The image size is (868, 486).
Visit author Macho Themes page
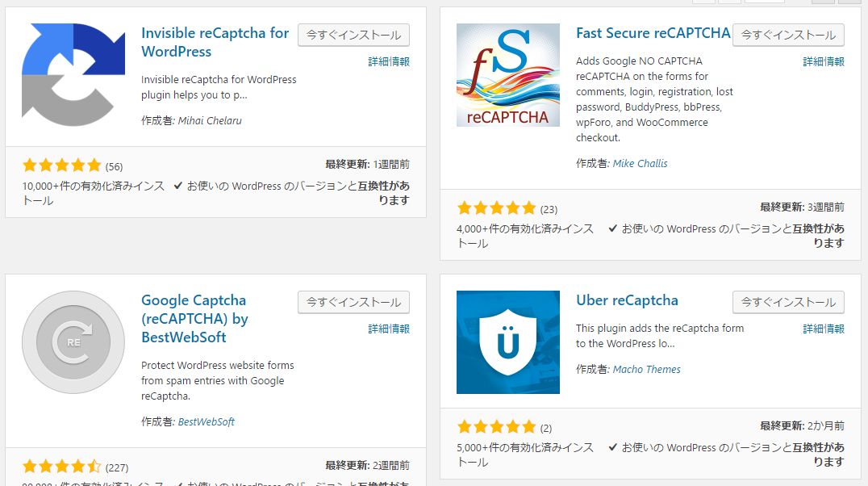(647, 370)
